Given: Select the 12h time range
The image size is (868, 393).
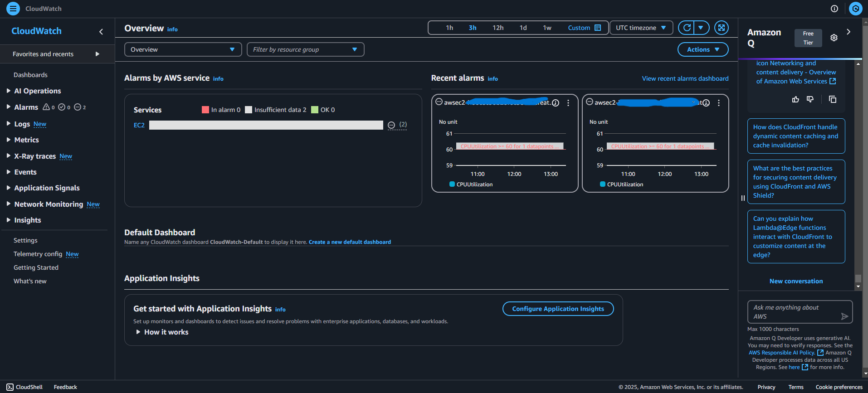Looking at the screenshot, I should click(x=498, y=28).
